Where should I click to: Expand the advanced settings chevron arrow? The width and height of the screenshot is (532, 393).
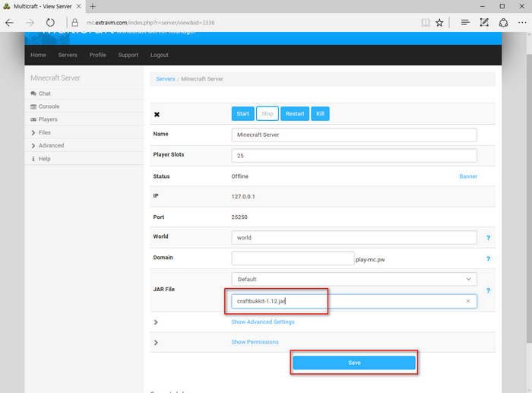pos(156,322)
